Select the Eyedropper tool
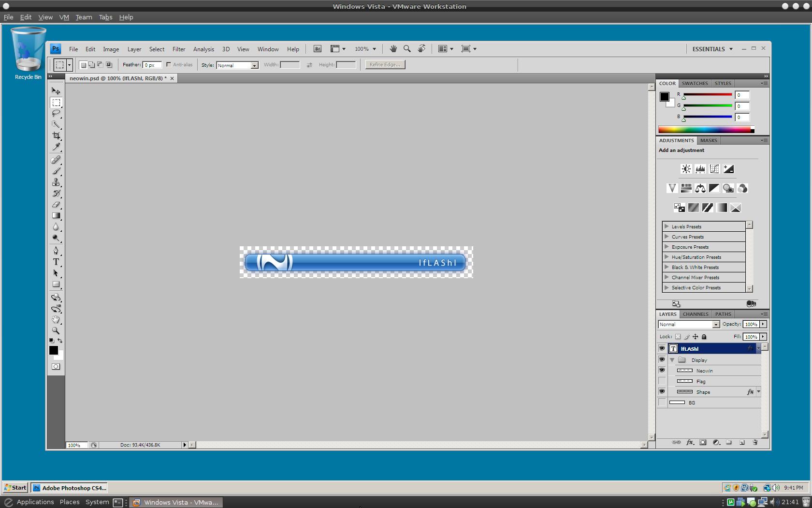The width and height of the screenshot is (812, 508). tap(56, 147)
